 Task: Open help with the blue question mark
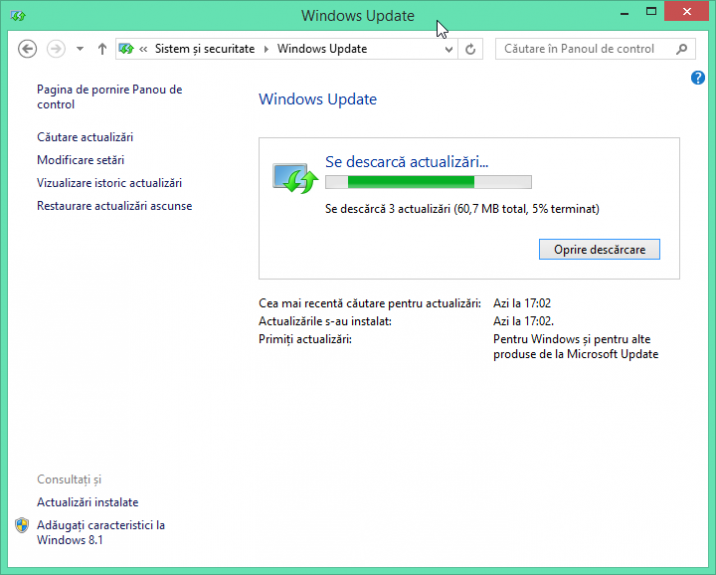[698, 78]
